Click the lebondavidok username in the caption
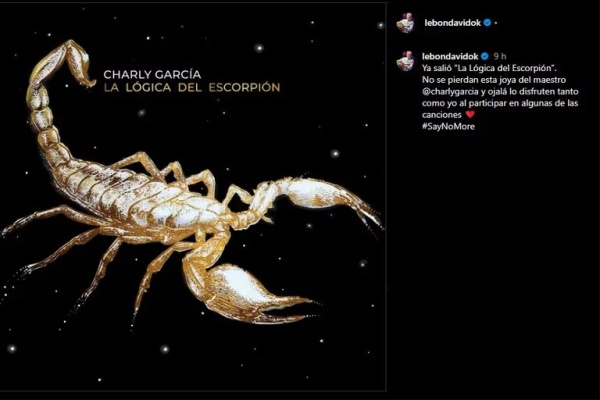Viewport: 600px width, 400px height. click(x=450, y=56)
